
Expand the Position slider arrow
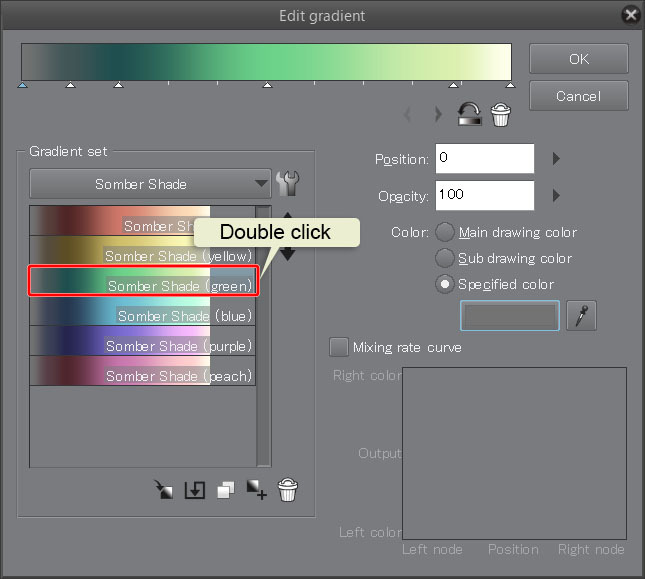pyautogui.click(x=557, y=158)
